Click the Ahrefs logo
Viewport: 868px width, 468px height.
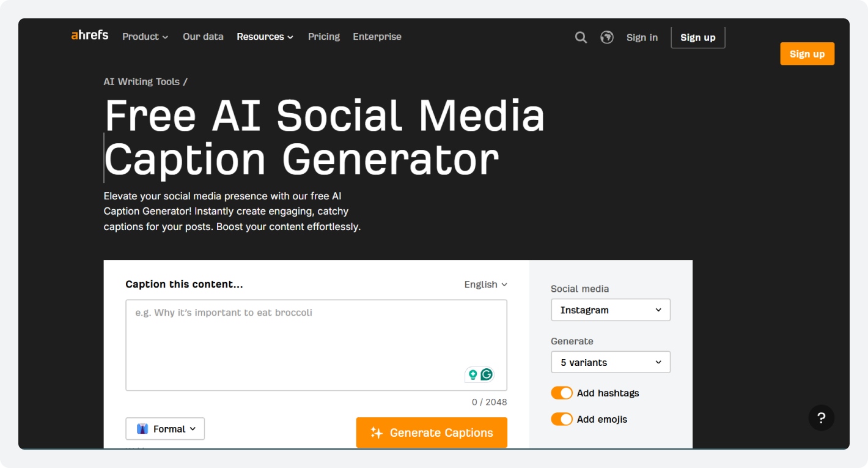[x=90, y=35]
